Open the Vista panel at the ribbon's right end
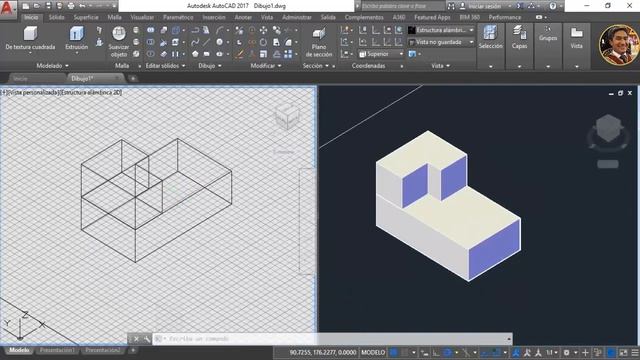 [576, 38]
